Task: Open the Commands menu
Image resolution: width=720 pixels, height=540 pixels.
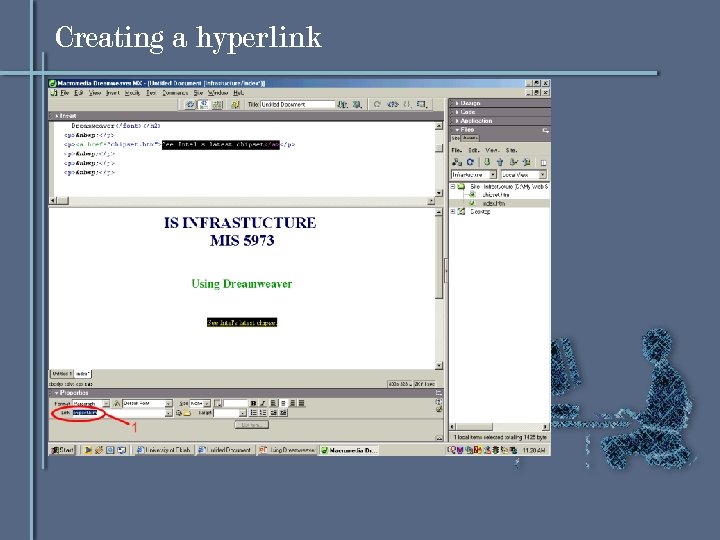Action: click(x=175, y=93)
